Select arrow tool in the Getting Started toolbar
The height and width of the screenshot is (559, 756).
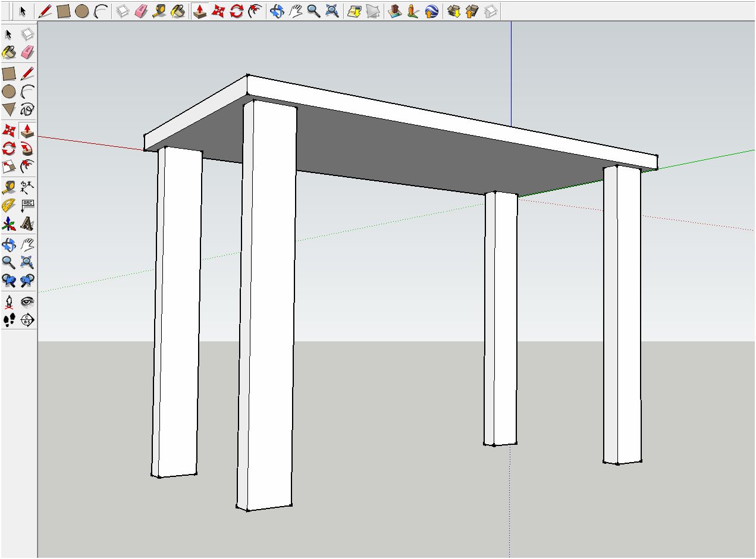(23, 11)
